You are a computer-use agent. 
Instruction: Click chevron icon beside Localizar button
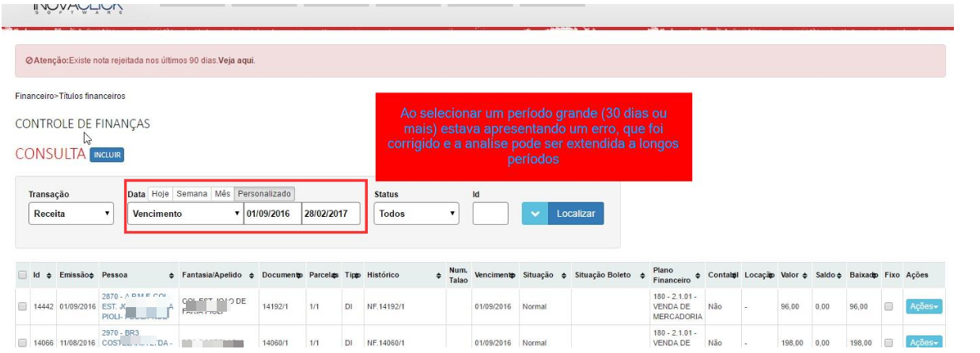pos(534,214)
